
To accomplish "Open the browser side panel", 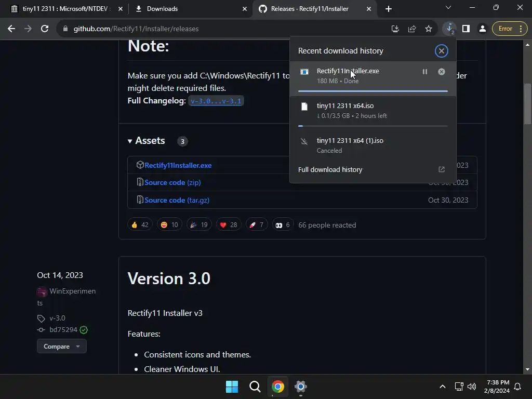I will pyautogui.click(x=466, y=29).
